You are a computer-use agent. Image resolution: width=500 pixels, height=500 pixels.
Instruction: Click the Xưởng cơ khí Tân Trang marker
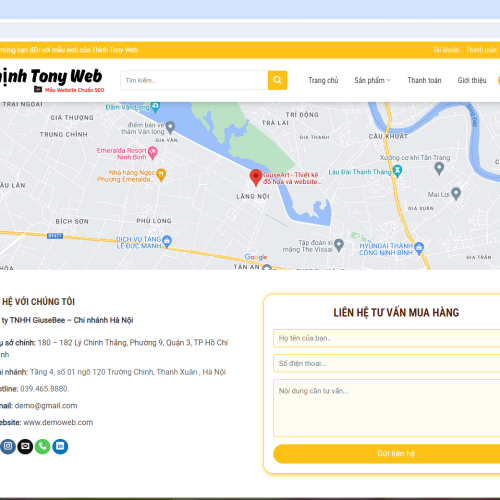tap(439, 168)
